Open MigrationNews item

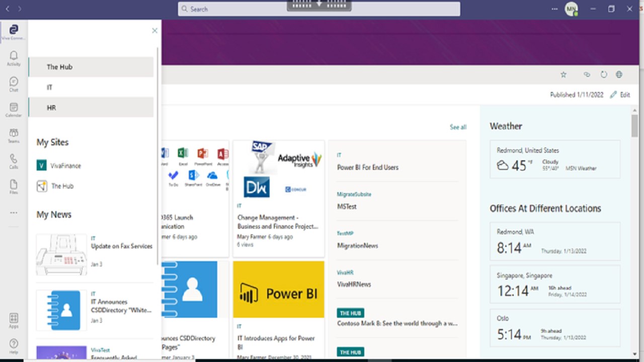pyautogui.click(x=357, y=246)
